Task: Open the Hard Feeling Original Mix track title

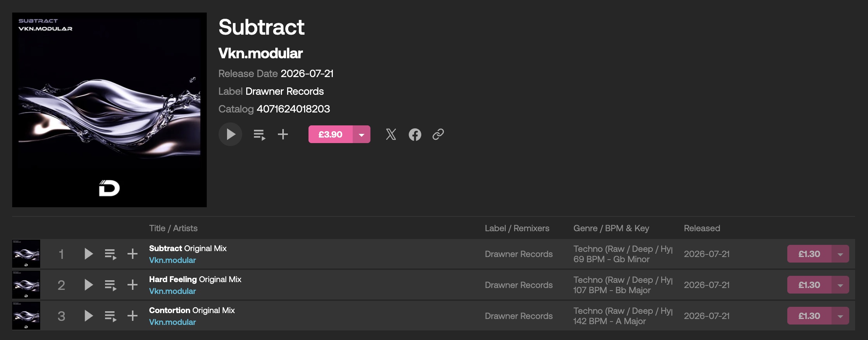Action: pos(195,280)
